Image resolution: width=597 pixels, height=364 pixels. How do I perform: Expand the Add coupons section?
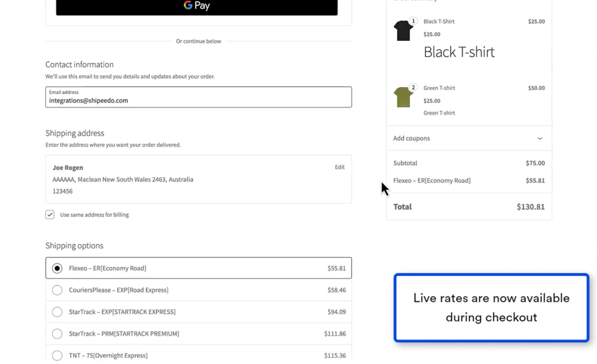pyautogui.click(x=469, y=138)
